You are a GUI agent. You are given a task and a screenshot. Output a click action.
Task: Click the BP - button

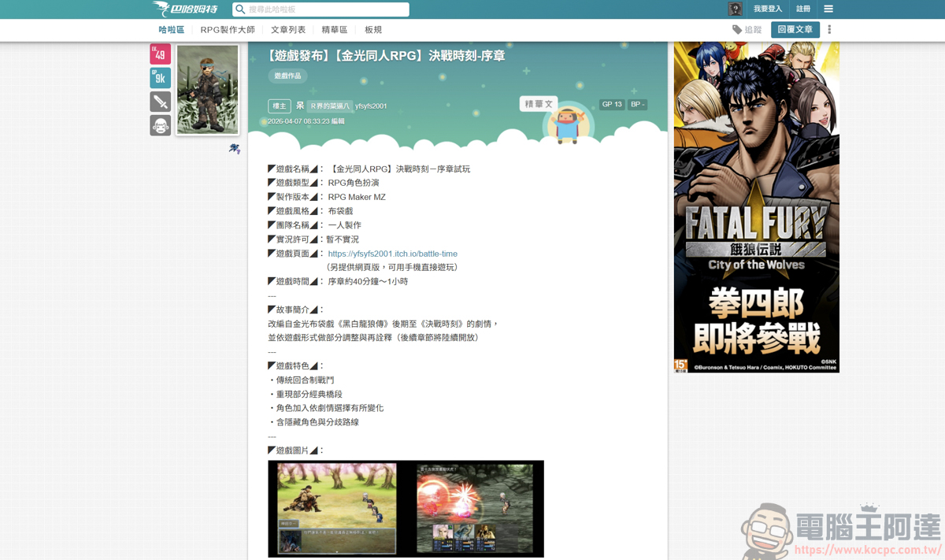coord(637,105)
